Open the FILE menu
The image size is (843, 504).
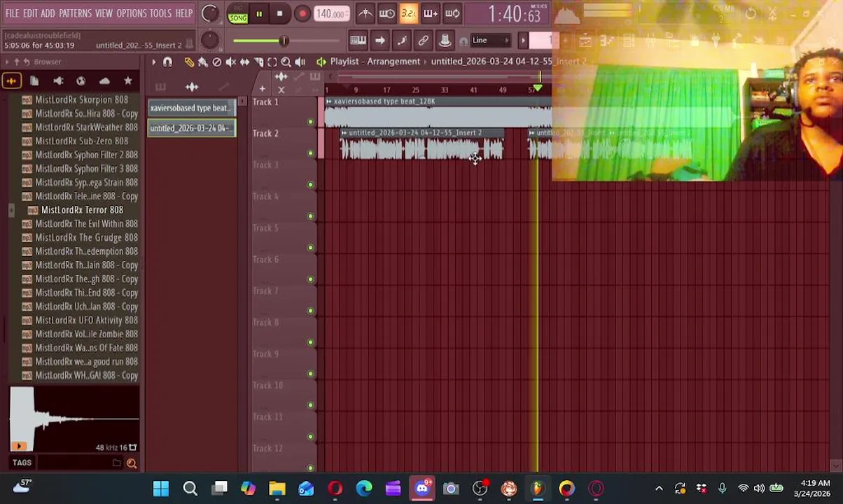(13, 13)
